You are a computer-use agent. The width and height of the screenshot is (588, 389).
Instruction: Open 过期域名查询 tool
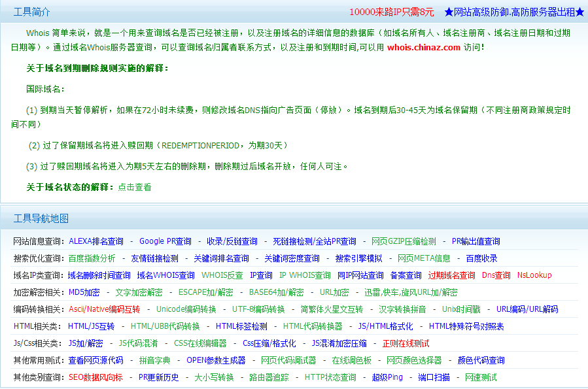point(451,275)
